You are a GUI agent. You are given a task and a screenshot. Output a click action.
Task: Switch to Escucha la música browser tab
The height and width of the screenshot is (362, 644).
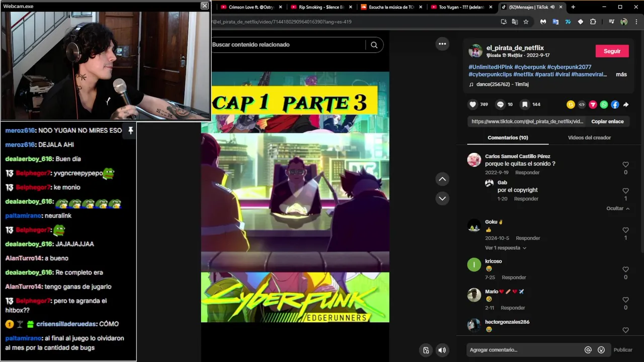coord(392,7)
